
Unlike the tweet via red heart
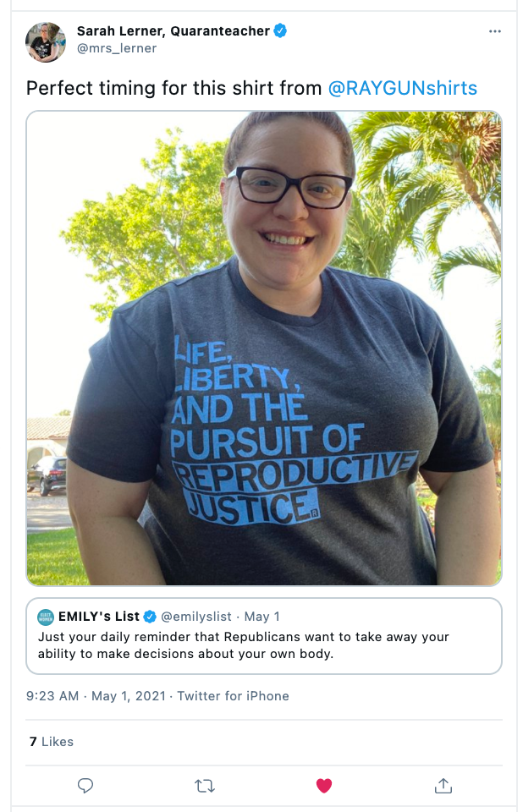(323, 786)
